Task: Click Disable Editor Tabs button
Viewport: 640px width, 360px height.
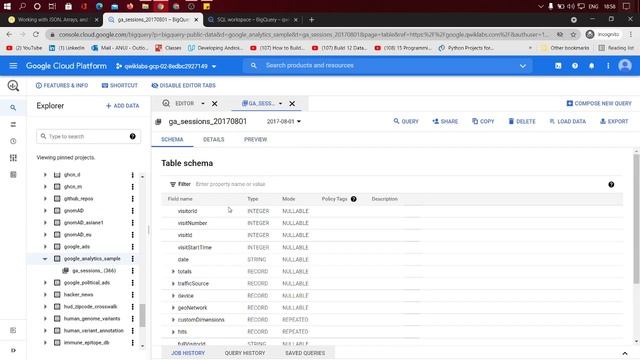Action: [183, 86]
